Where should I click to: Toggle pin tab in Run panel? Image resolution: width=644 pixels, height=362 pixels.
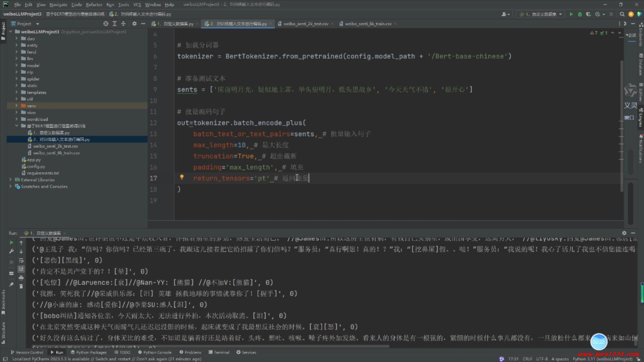click(11, 284)
